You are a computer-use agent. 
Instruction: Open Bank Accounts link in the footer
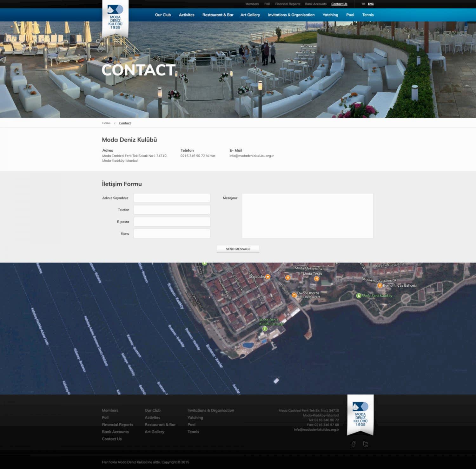tap(115, 432)
